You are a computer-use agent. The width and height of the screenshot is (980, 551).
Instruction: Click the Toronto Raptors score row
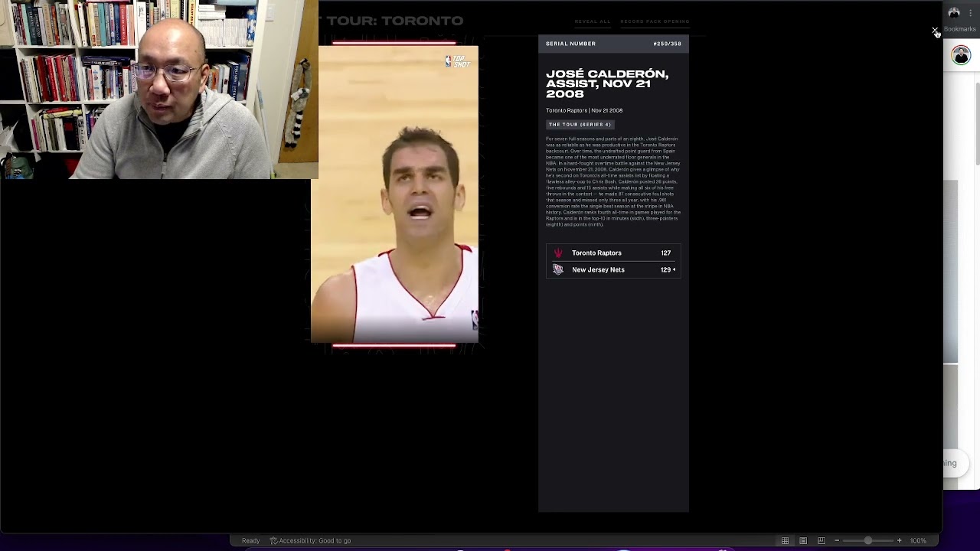coord(613,253)
